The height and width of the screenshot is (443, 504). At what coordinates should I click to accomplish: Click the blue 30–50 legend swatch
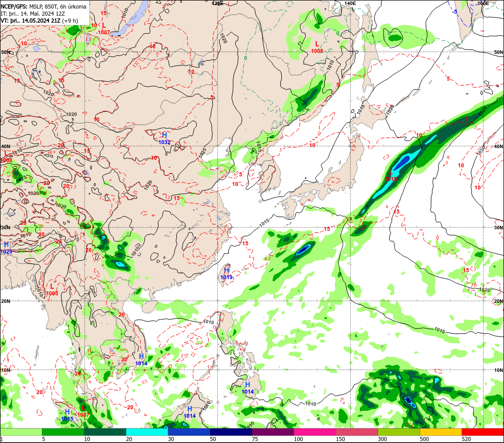[189, 432]
